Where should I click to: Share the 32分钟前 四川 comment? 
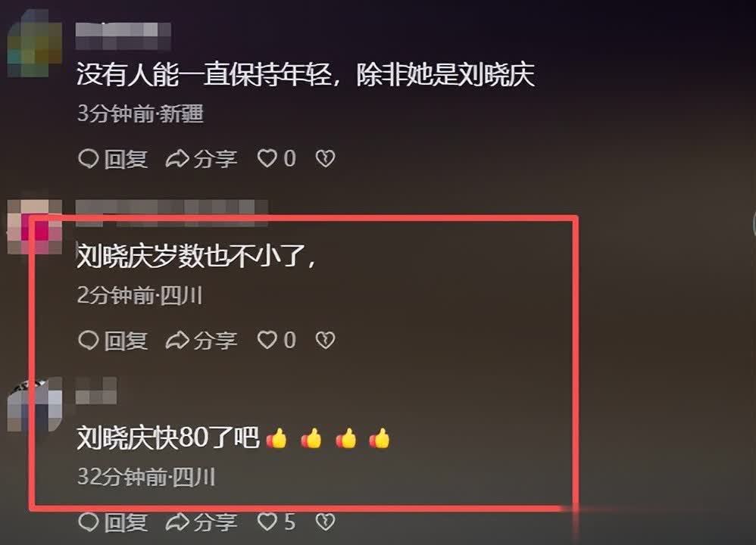point(201,522)
